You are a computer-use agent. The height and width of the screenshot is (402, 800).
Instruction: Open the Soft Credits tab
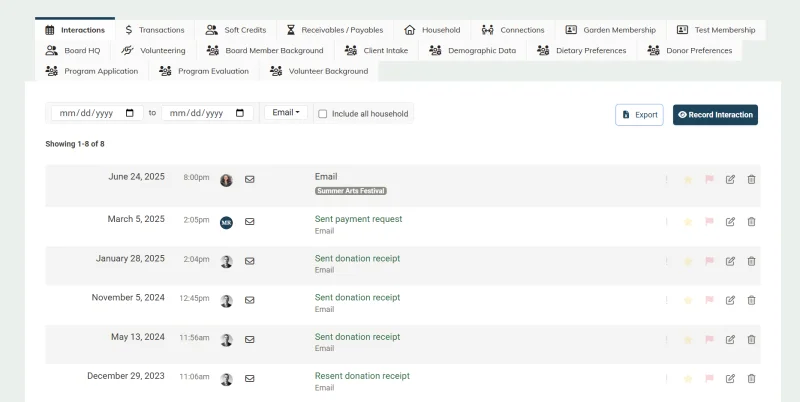236,30
